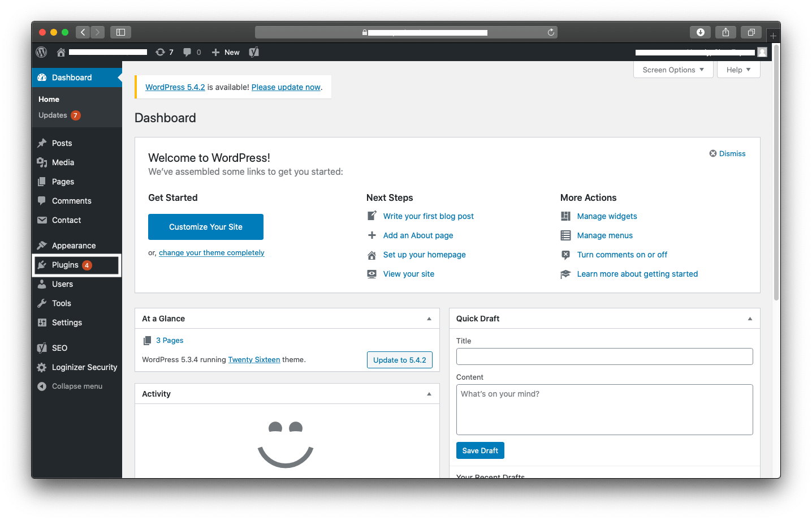
Task: Open Comments in the sidebar
Action: tap(77, 201)
